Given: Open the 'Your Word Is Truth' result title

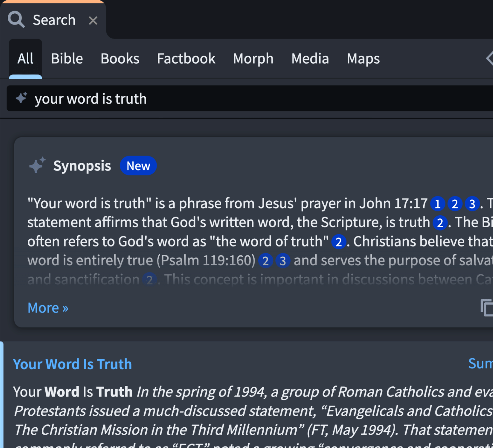Looking at the screenshot, I should click(x=73, y=364).
